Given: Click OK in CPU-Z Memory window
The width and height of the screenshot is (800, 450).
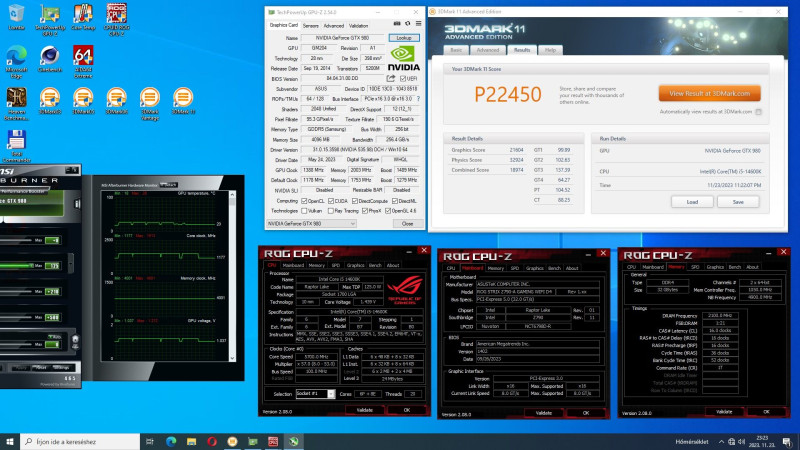Looking at the screenshot, I should pyautogui.click(x=766, y=412).
